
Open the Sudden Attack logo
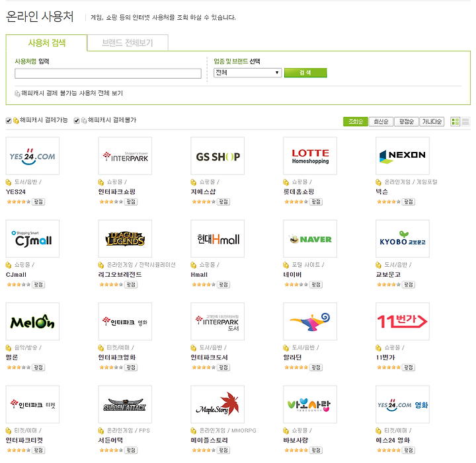[125, 404]
